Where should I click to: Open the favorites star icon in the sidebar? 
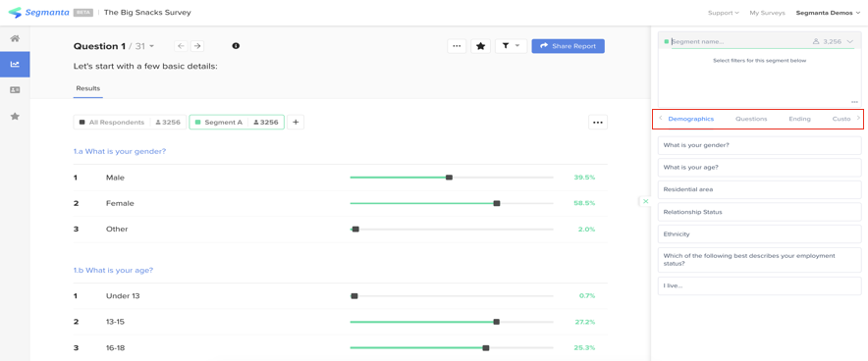pyautogui.click(x=15, y=116)
